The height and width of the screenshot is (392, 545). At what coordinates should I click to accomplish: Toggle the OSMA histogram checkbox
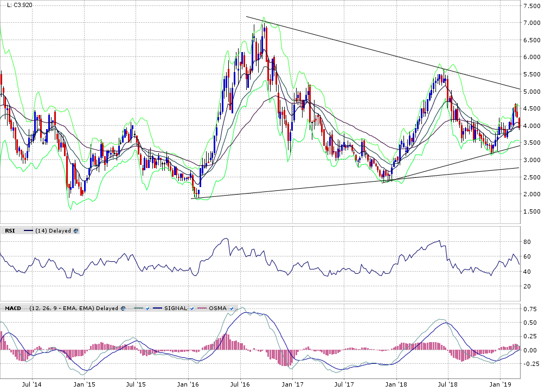pyautogui.click(x=232, y=308)
